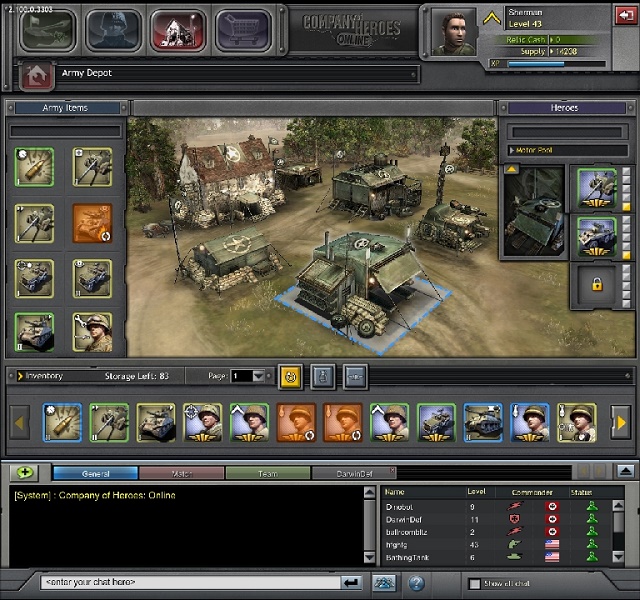Click the player list scroll down arrow
The image size is (640, 600).
click(618, 556)
